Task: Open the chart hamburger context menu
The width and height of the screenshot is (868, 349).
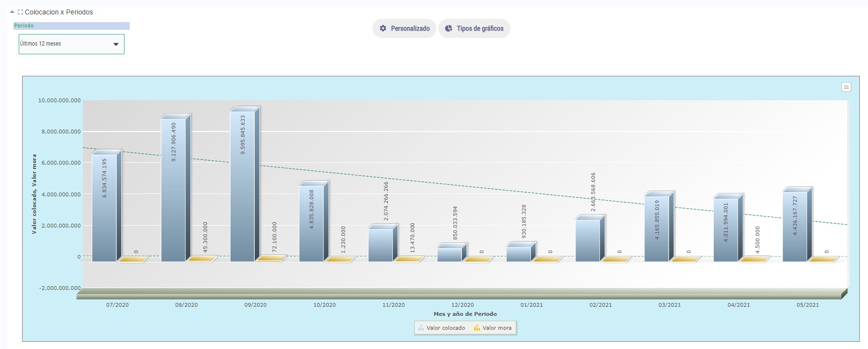Action: tap(846, 87)
